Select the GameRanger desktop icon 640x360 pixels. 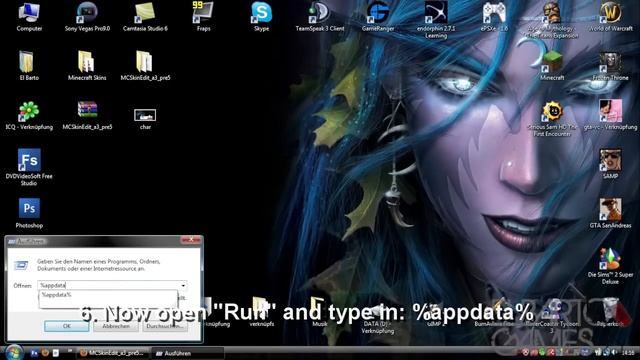[378, 16]
